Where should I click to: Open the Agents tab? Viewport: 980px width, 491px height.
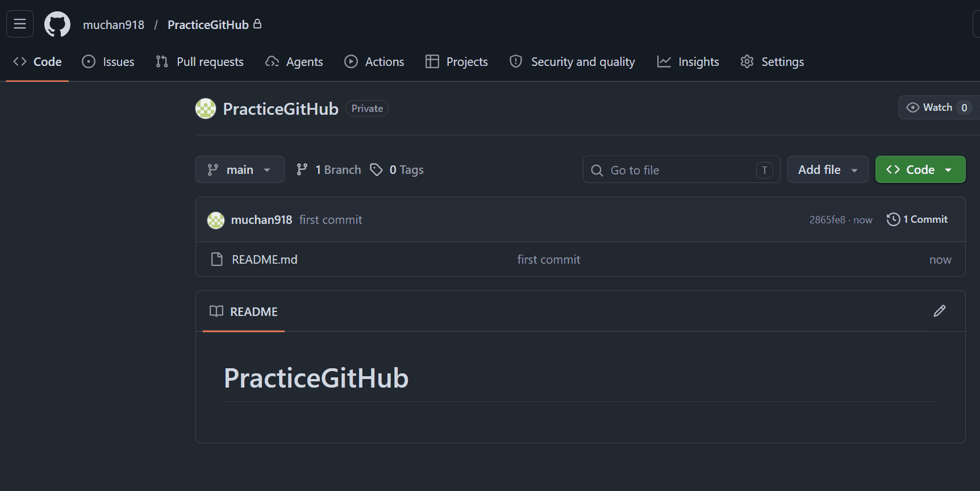294,61
